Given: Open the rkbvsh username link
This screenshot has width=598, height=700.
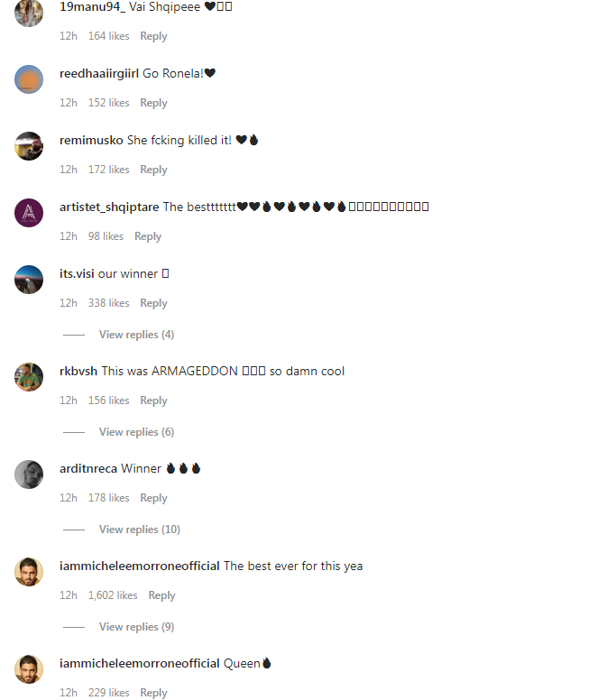Looking at the screenshot, I should click(78, 371).
